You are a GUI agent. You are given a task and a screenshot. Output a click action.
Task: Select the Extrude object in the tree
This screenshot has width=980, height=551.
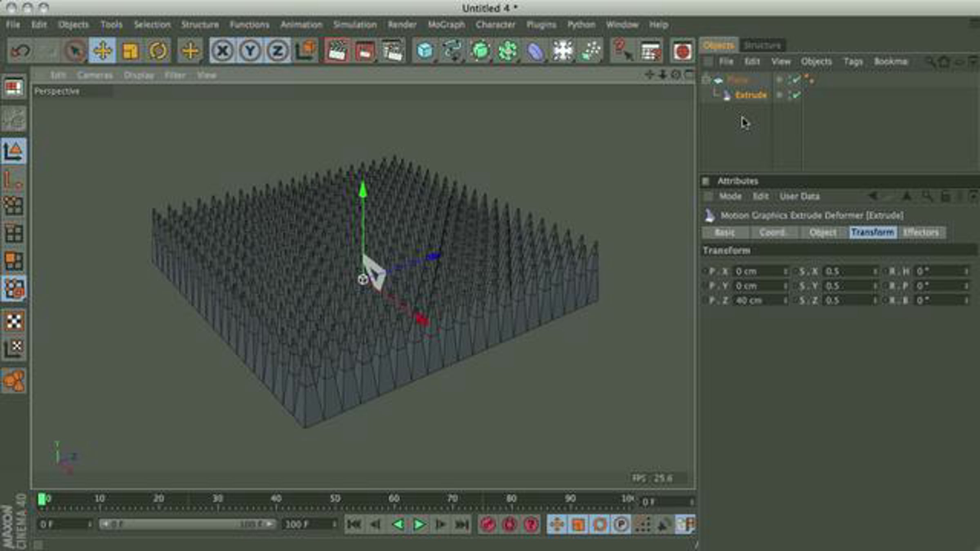[x=751, y=95]
